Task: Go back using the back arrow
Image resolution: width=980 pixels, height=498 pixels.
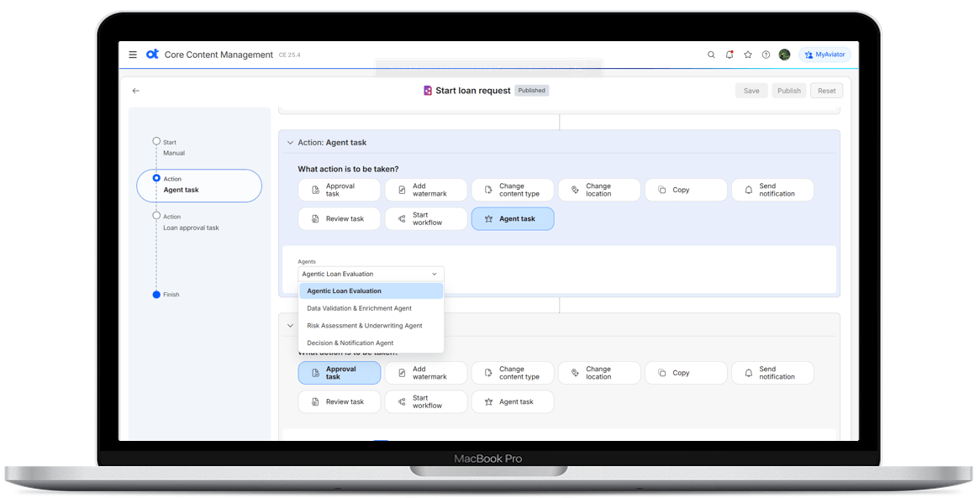Action: (x=136, y=90)
